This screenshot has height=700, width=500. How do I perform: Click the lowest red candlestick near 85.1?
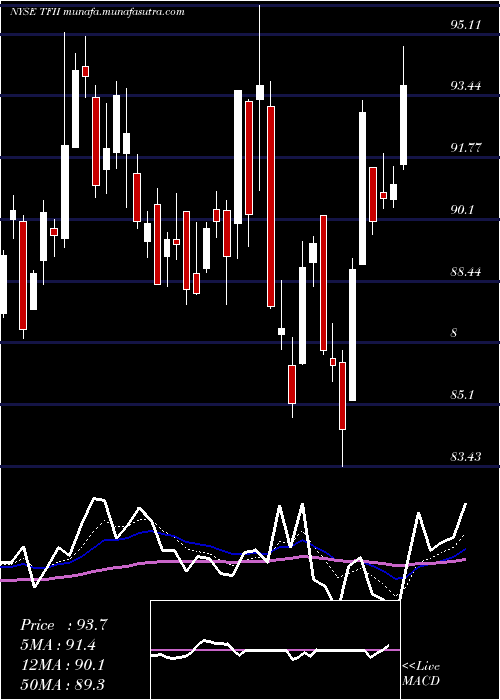342,396
